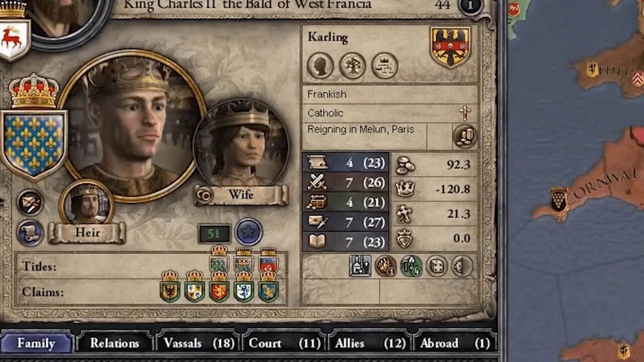Image resolution: width=644 pixels, height=362 pixels.
Task: Open the Vassals (18) tab
Action: click(x=199, y=343)
